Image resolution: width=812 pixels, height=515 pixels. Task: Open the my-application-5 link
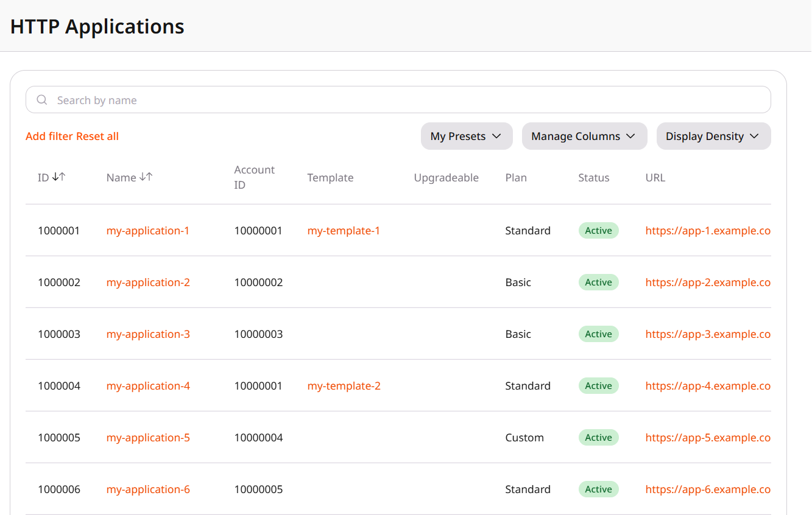(148, 438)
